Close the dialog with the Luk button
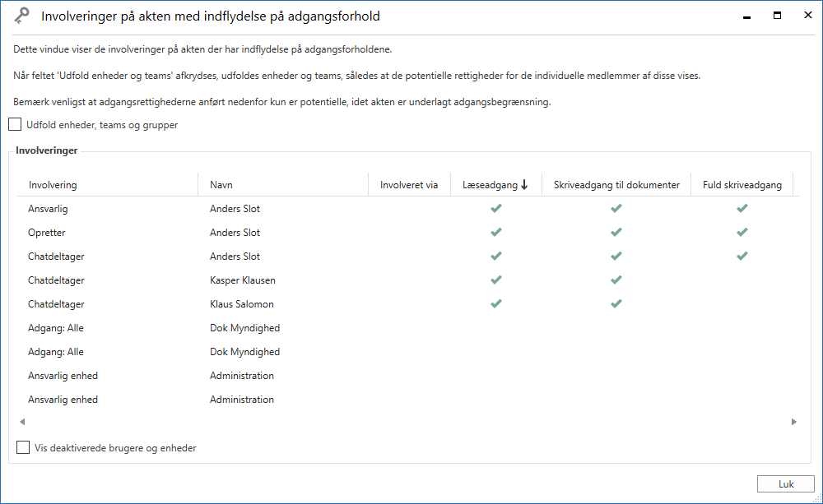Image resolution: width=823 pixels, height=504 pixels. click(x=785, y=484)
